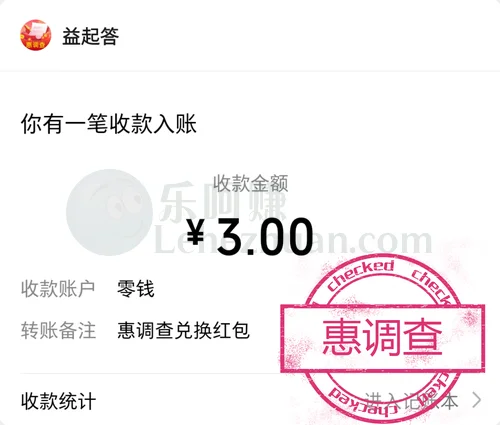The height and width of the screenshot is (425, 500).
Task: Click the upside-down checked text on stamp
Action: coord(362,401)
